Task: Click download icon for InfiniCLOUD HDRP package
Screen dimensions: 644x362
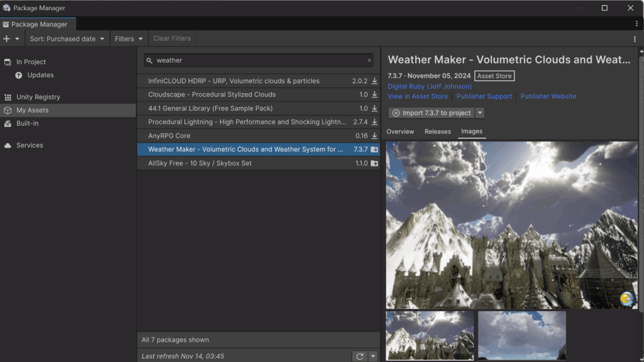Action: point(374,81)
